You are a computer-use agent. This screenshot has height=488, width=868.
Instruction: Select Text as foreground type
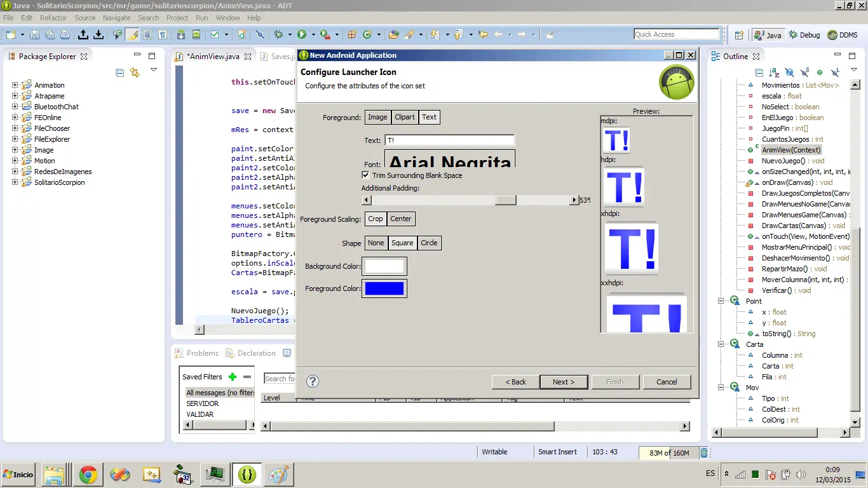[430, 117]
